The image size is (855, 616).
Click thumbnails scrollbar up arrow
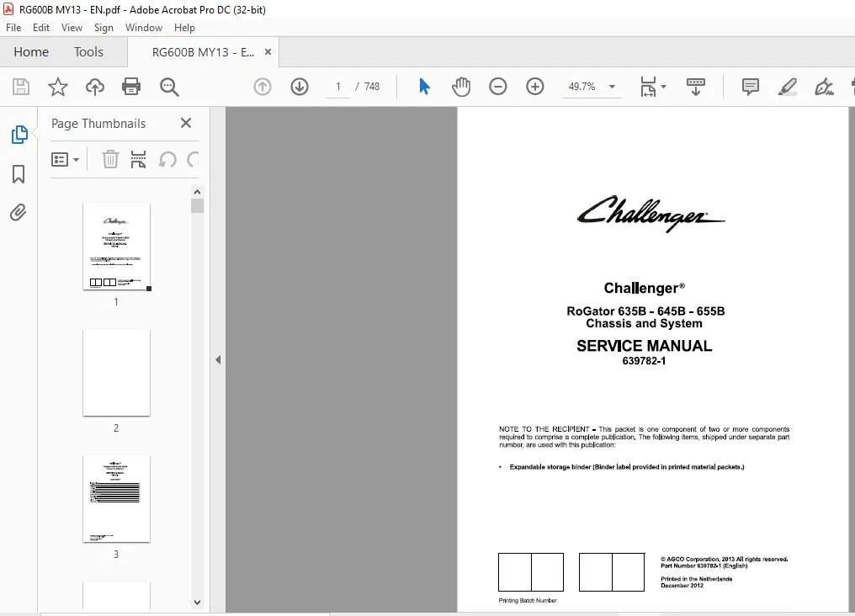(198, 192)
